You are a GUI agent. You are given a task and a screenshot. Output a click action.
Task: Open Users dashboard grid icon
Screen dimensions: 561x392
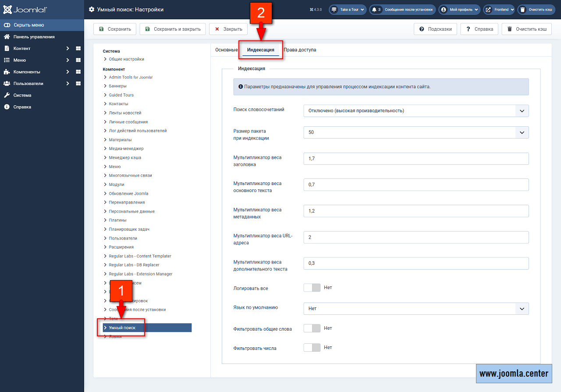78,83
